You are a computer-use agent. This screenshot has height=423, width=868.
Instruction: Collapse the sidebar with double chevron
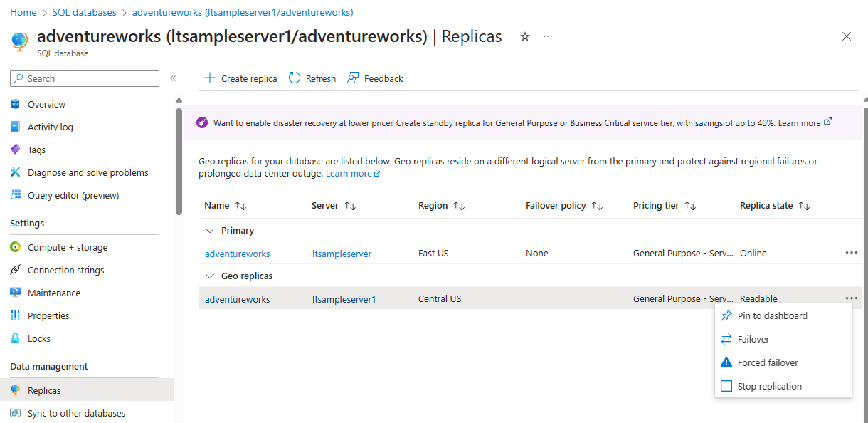pos(173,78)
